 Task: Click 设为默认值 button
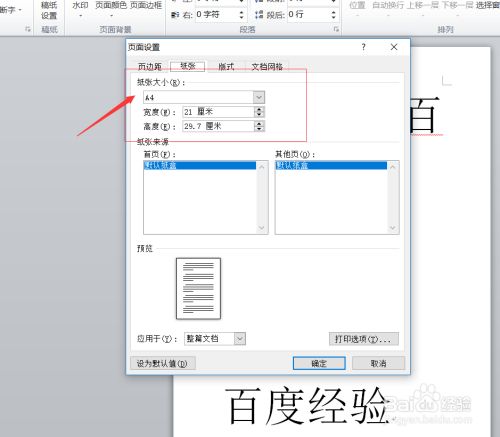coord(162,363)
